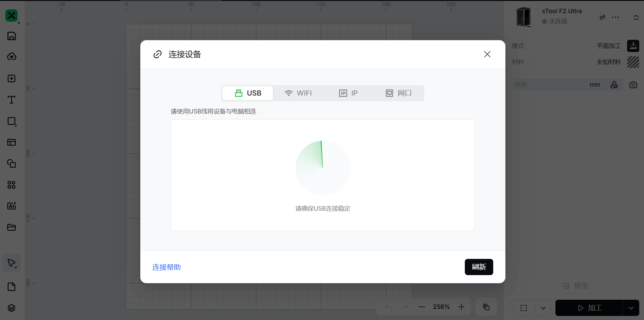Open the apps grid icon
644x320 pixels.
point(11,185)
